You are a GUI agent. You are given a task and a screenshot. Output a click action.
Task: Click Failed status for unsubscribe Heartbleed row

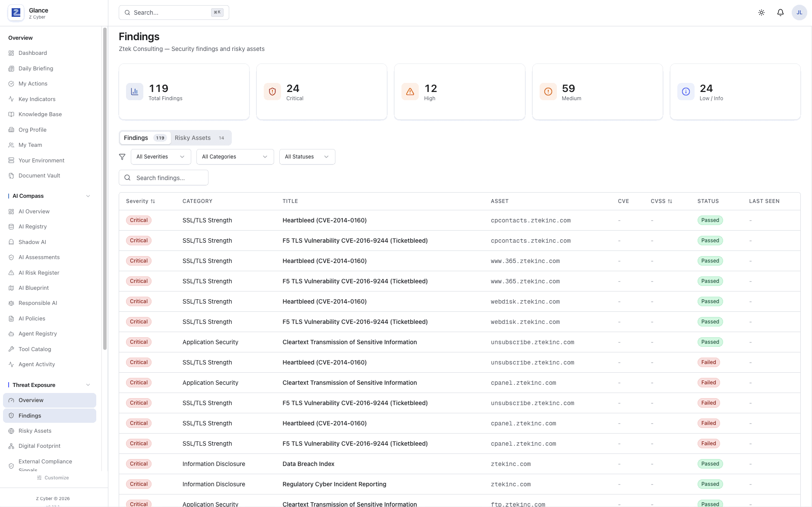coord(708,363)
